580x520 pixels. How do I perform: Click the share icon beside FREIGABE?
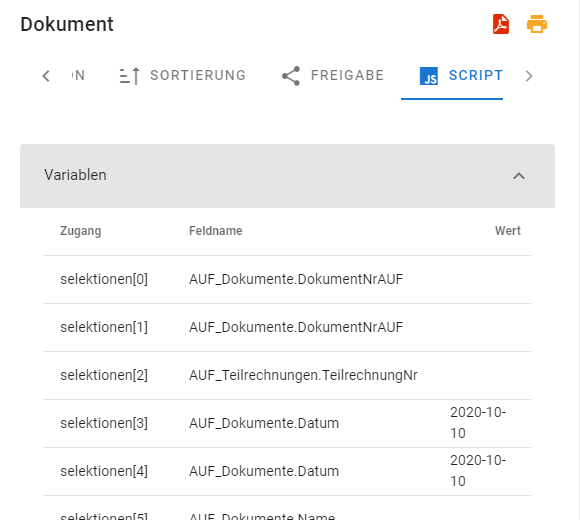[x=291, y=76]
